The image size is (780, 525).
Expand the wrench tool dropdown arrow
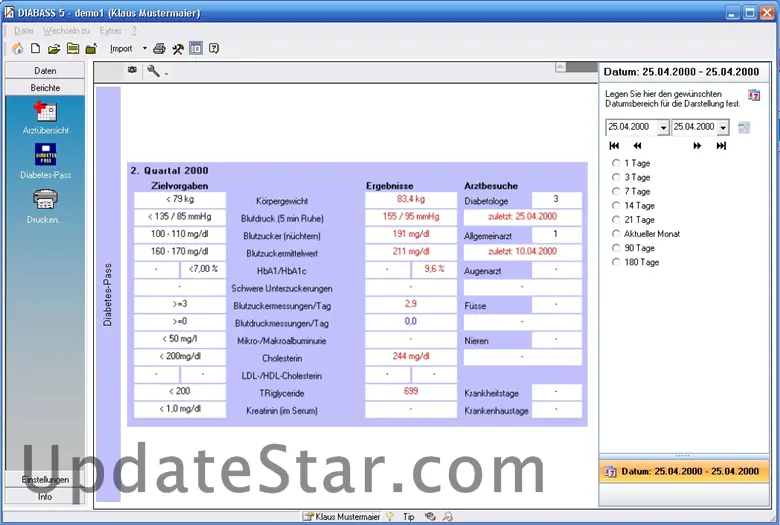166,74
